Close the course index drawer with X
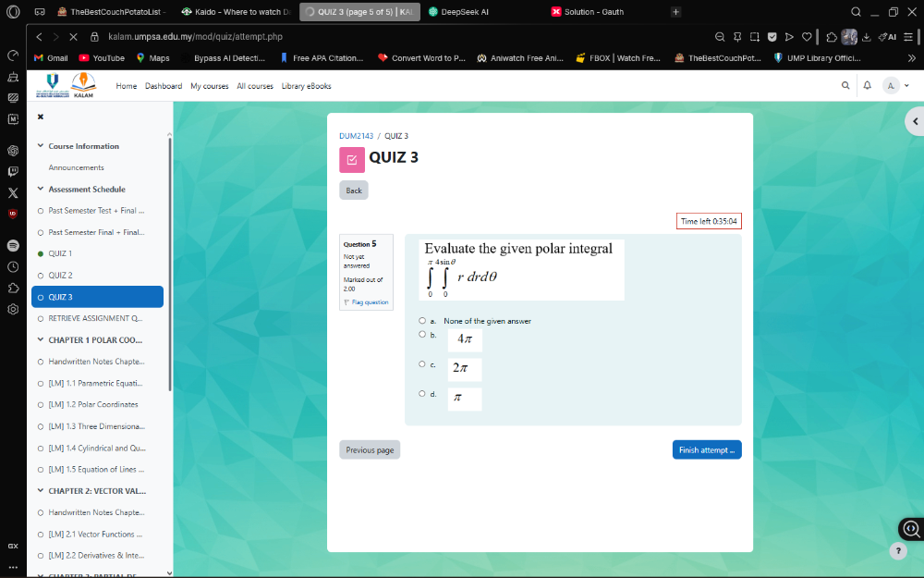Image resolution: width=924 pixels, height=578 pixels. point(41,117)
